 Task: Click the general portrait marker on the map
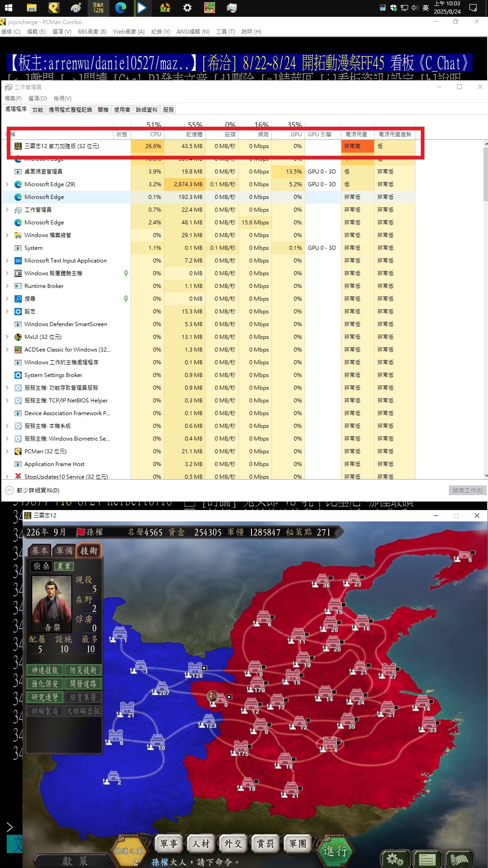212,697
